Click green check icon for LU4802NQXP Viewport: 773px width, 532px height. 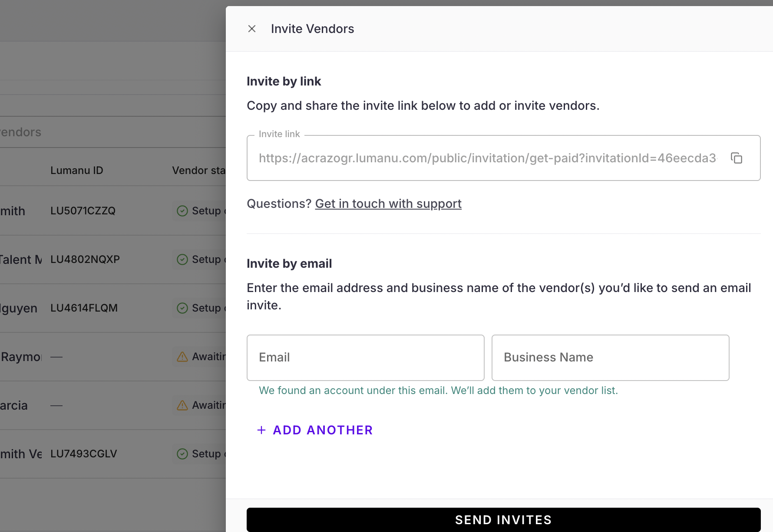182,259
